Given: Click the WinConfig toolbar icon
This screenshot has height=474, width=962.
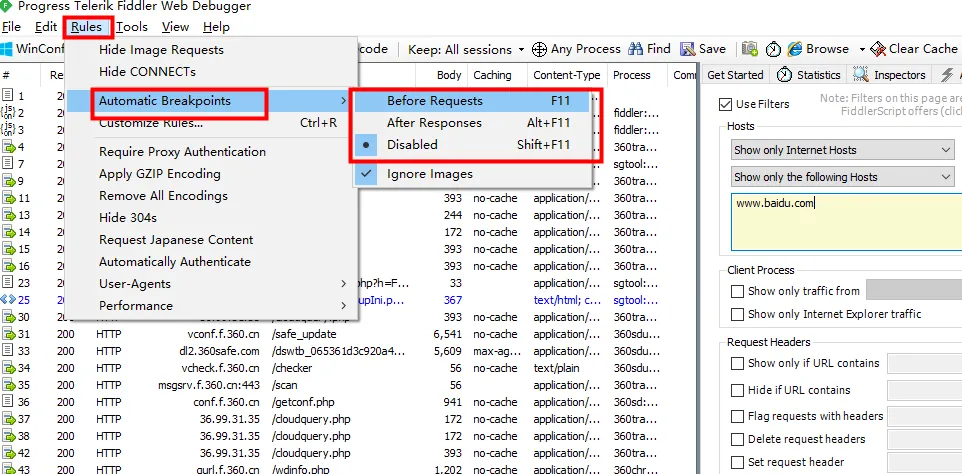Looking at the screenshot, I should pyautogui.click(x=7, y=49).
